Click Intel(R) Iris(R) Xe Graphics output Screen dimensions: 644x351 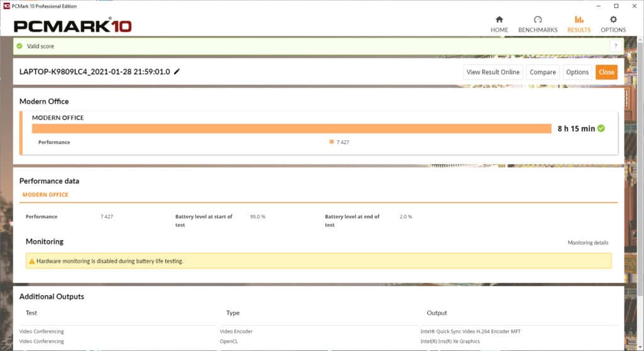coord(450,341)
